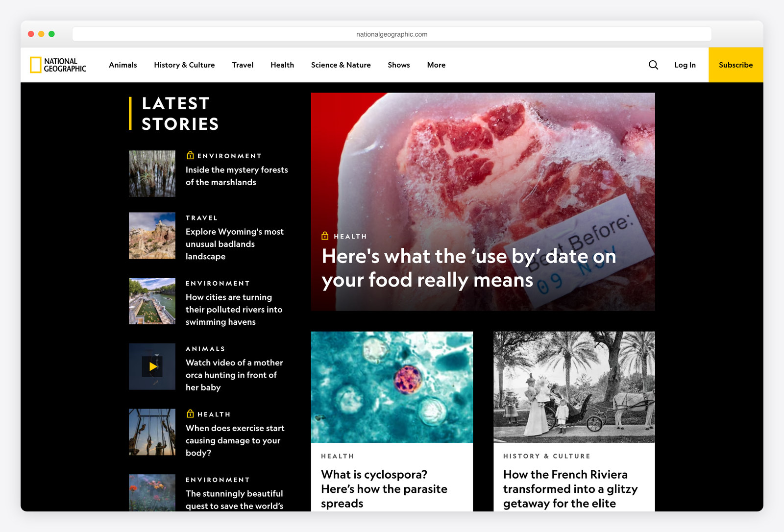Open the French Riviera vintage photo
This screenshot has height=532, width=784.
574,387
